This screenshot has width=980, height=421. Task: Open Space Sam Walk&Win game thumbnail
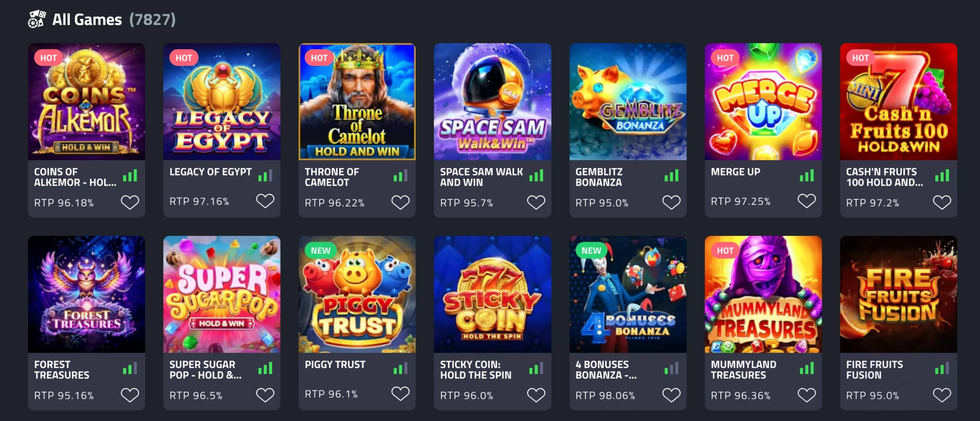[x=492, y=102]
